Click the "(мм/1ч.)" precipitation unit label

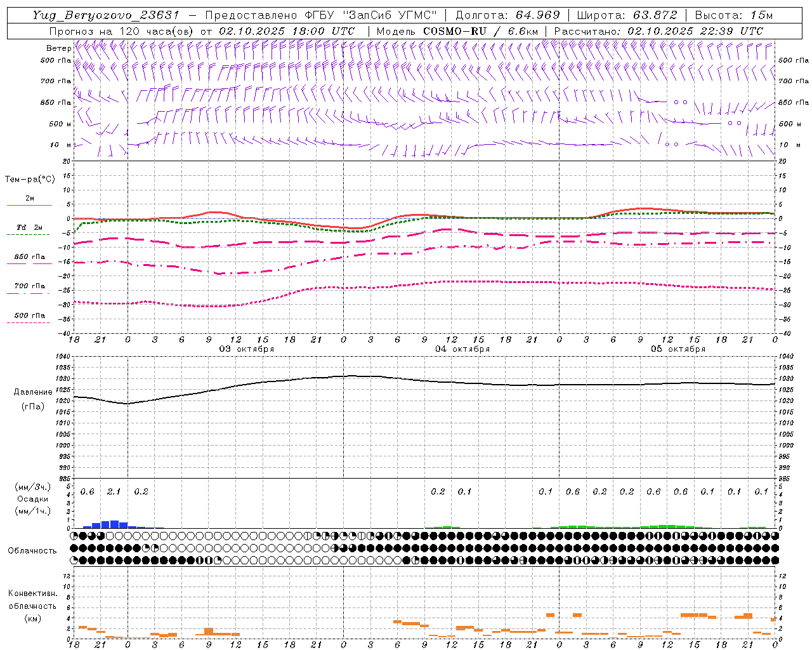click(x=32, y=511)
